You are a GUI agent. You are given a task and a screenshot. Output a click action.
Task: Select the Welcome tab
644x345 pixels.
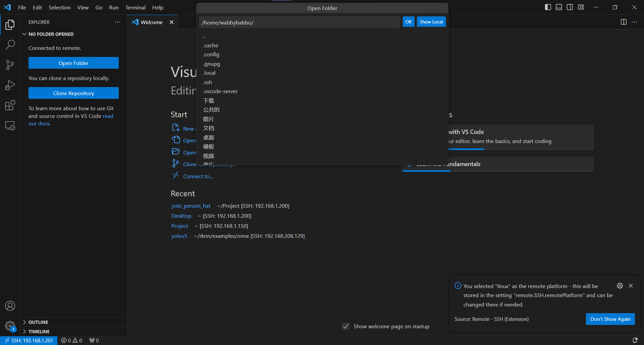(x=152, y=22)
